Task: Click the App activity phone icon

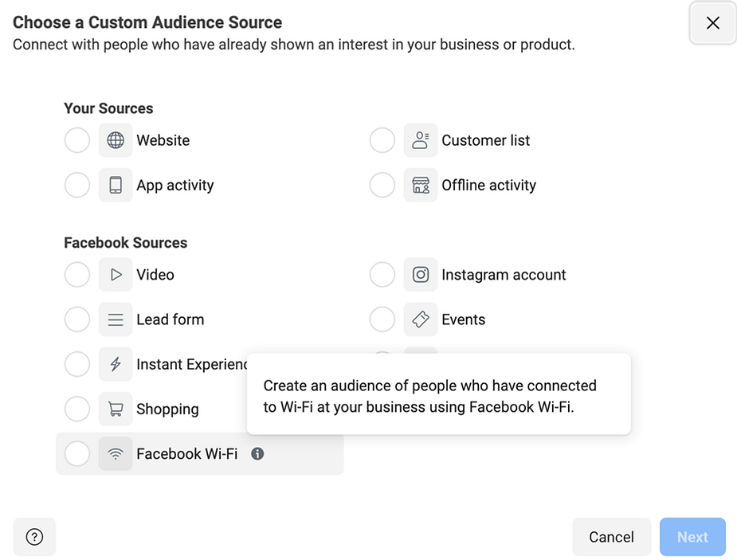Action: [116, 185]
